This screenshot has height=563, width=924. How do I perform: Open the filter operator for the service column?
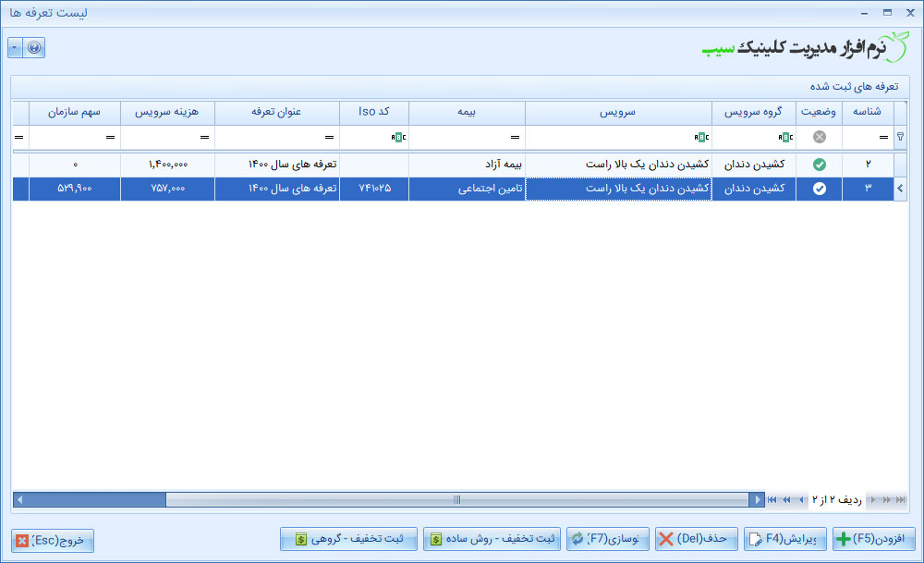click(701, 138)
